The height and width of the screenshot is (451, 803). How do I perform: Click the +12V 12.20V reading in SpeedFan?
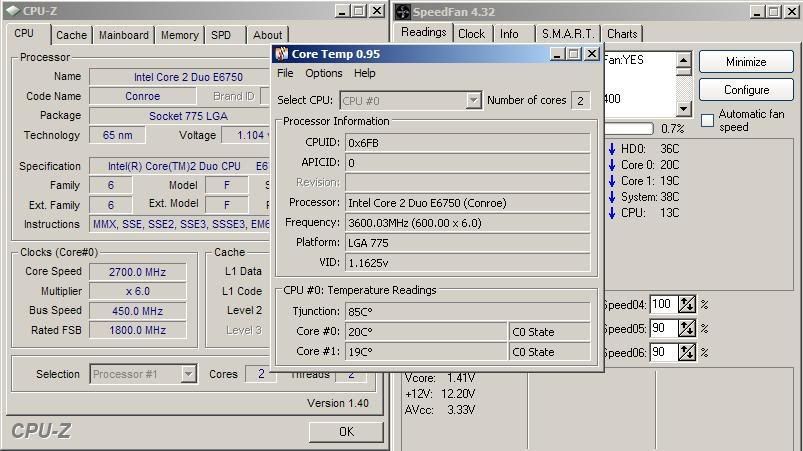pyautogui.click(x=440, y=394)
